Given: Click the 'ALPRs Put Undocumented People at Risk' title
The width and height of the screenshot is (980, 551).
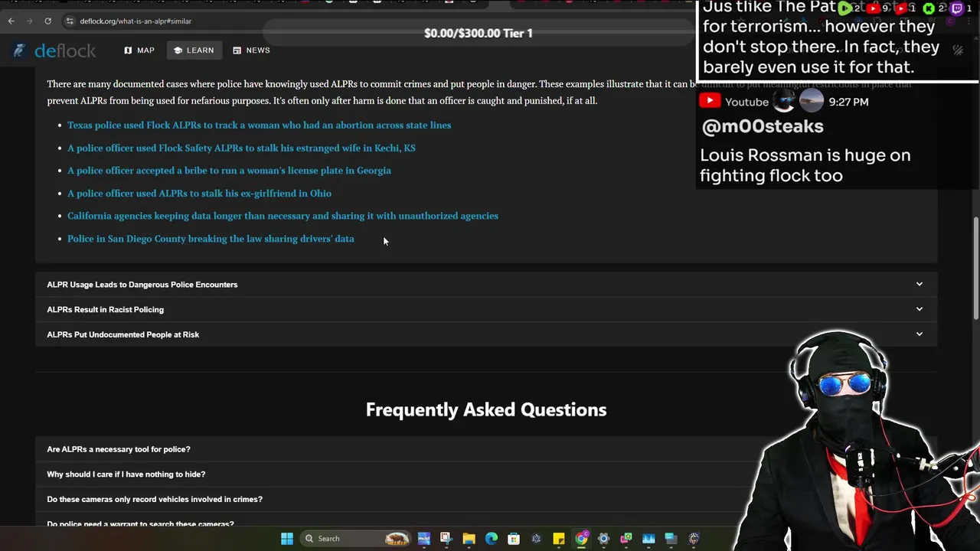Looking at the screenshot, I should pyautogui.click(x=122, y=334).
